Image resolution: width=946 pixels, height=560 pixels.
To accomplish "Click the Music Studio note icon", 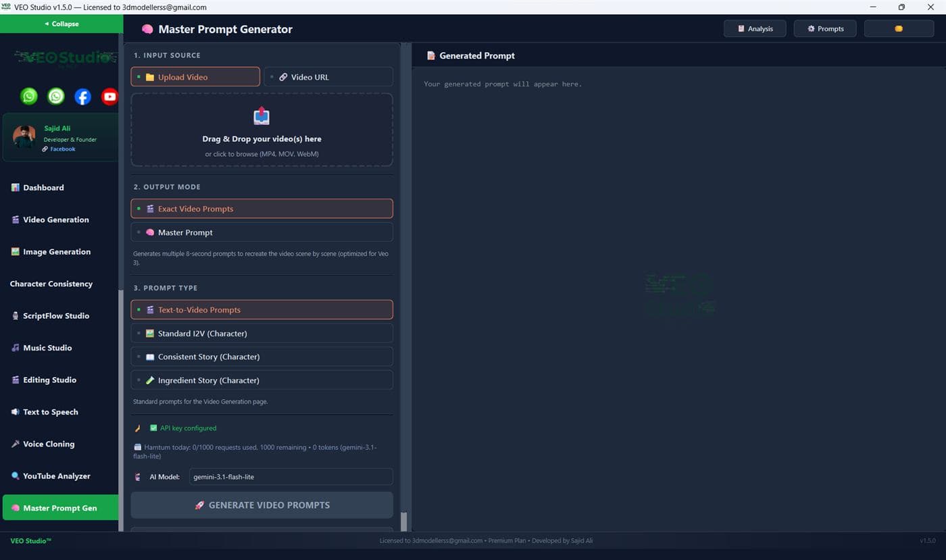I will 15,348.
